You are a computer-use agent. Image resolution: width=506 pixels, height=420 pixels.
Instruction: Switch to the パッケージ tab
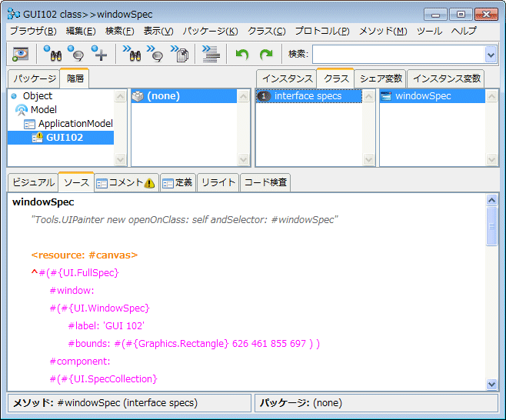pyautogui.click(x=34, y=78)
